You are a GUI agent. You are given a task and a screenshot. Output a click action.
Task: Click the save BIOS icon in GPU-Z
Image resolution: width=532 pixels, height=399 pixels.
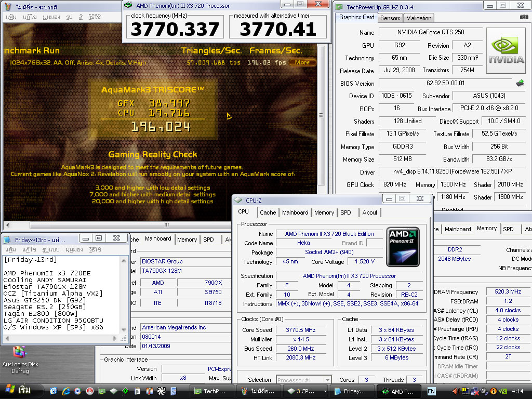[520, 83]
